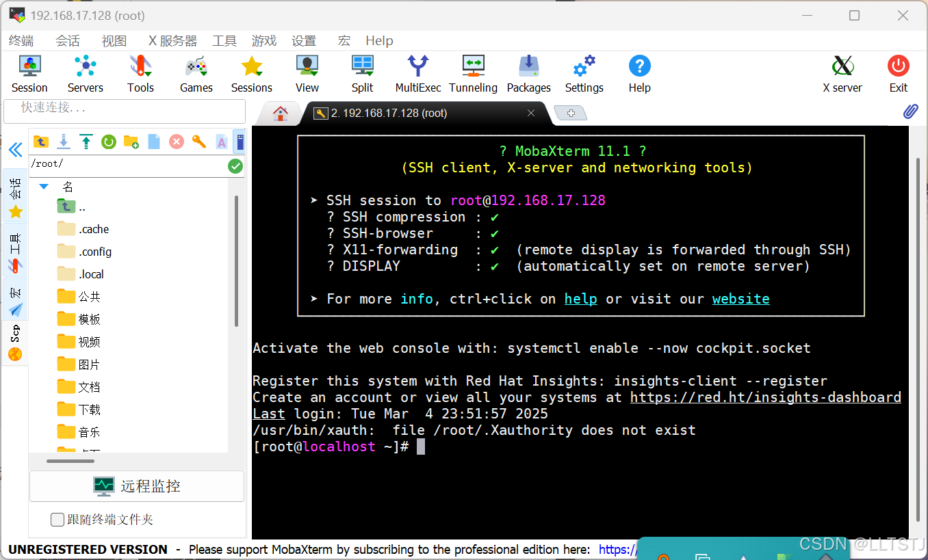Open the Packages manager
The width and height of the screenshot is (928, 560).
click(x=528, y=74)
